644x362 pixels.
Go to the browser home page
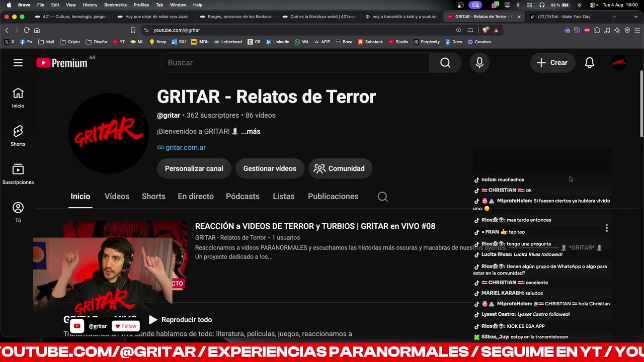click(37, 30)
